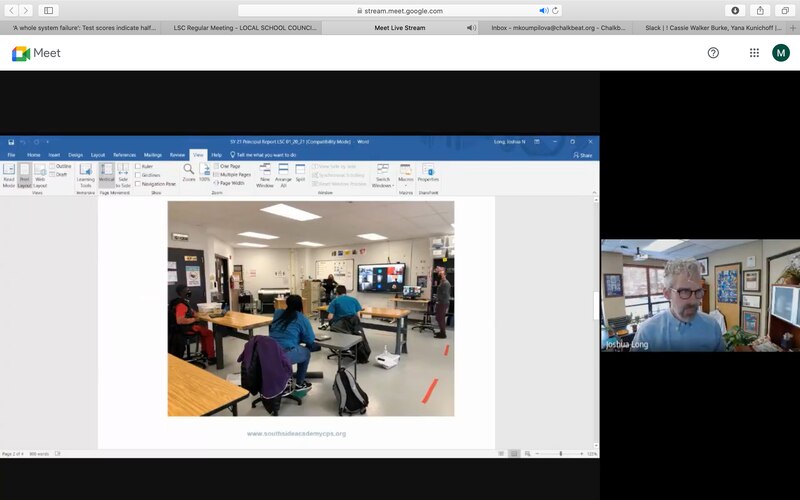Click the Arrange All icon

click(284, 174)
